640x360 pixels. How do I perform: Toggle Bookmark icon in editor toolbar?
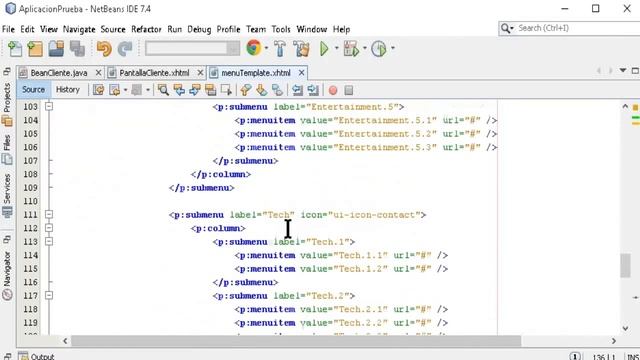click(x=278, y=90)
